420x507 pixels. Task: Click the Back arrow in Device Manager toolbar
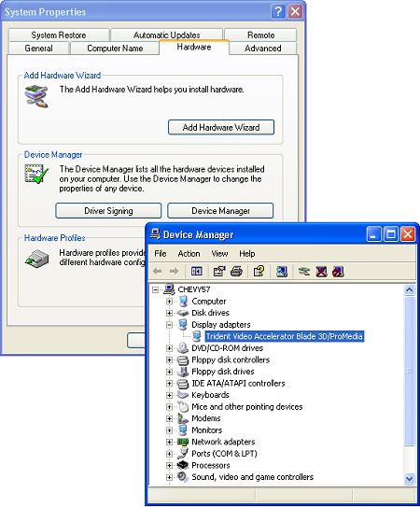158,271
